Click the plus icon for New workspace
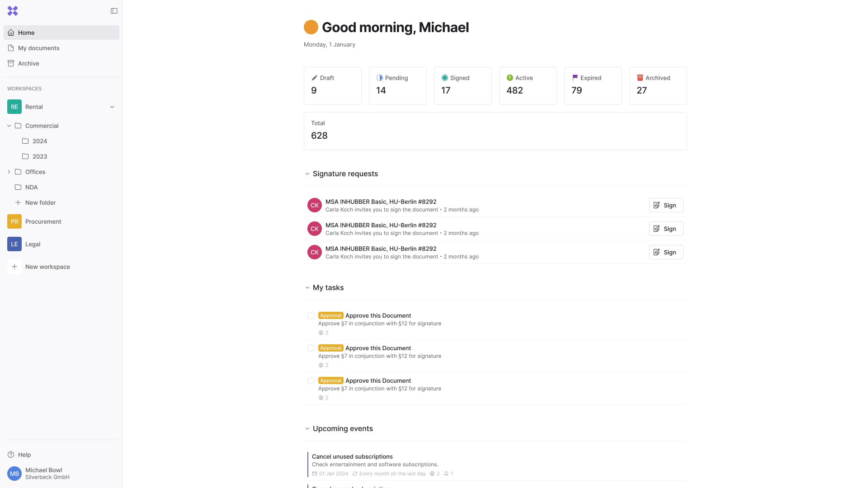The height and width of the screenshot is (488, 868). 14,267
